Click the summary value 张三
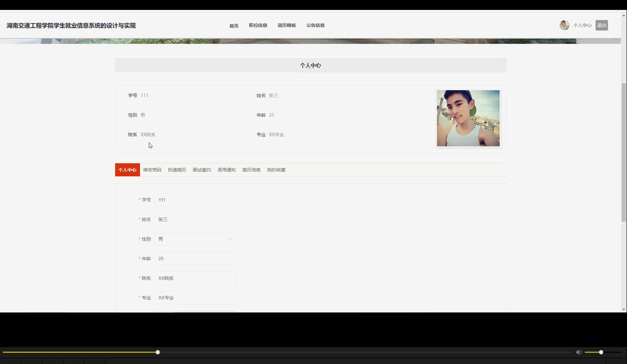Viewport: 627px width, 364px height. [273, 96]
